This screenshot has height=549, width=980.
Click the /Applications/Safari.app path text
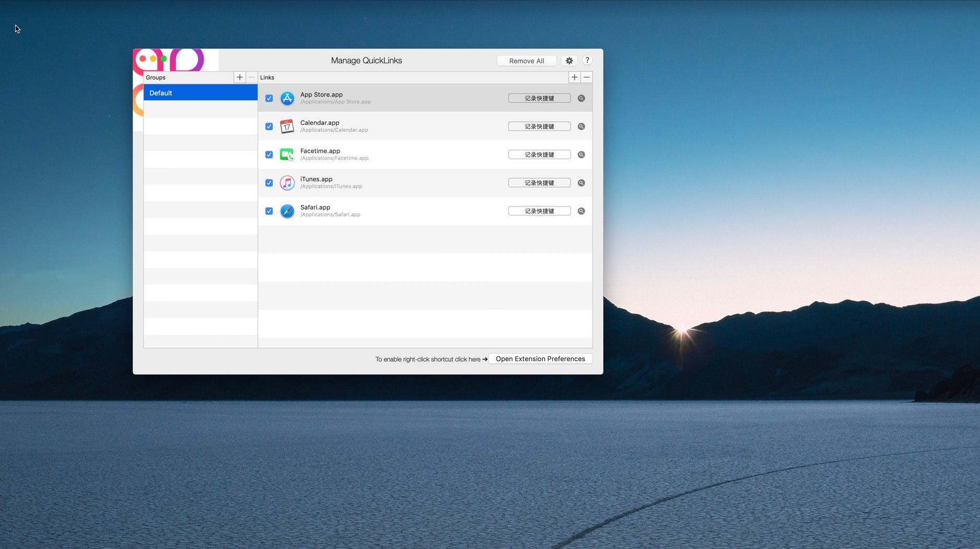click(330, 215)
